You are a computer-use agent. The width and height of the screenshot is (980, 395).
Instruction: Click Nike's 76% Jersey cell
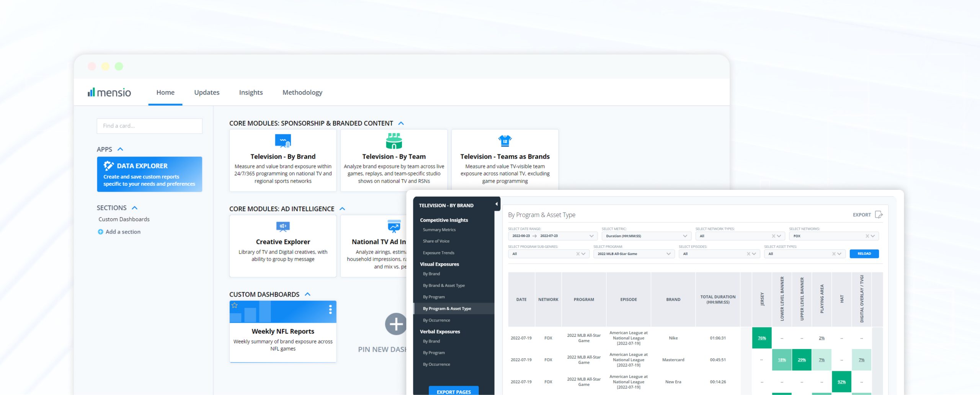(x=762, y=338)
